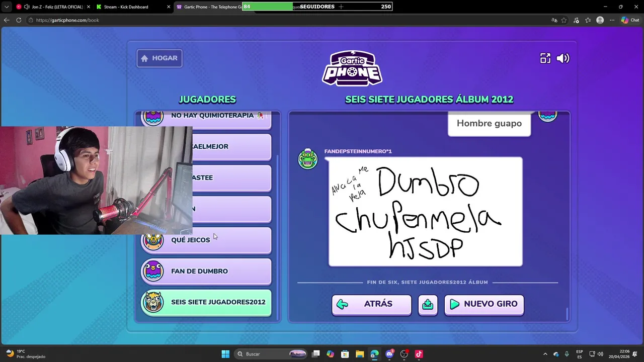Show hidden system tray icons
This screenshot has width=644, height=362.
(x=545, y=354)
